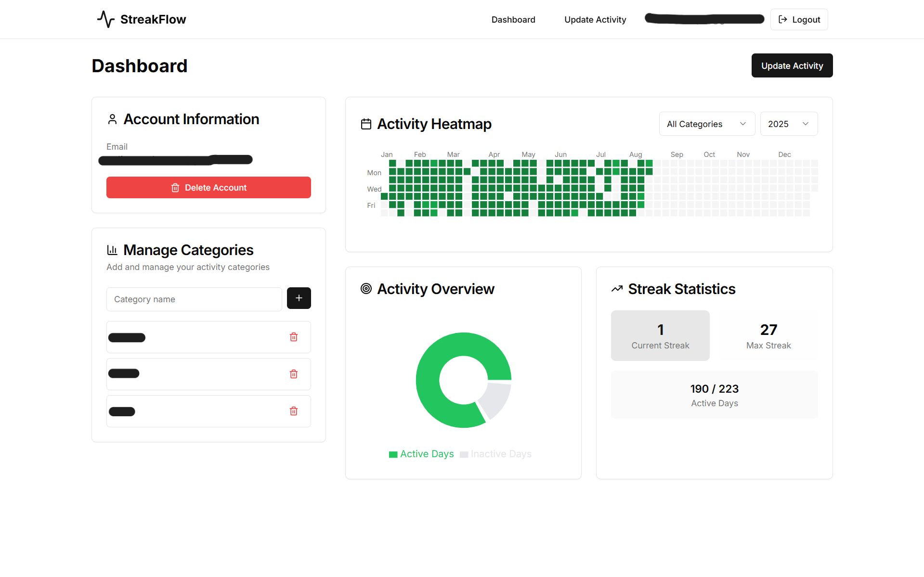
Task: Click the Mon weekday label on heatmap
Action: tap(374, 173)
